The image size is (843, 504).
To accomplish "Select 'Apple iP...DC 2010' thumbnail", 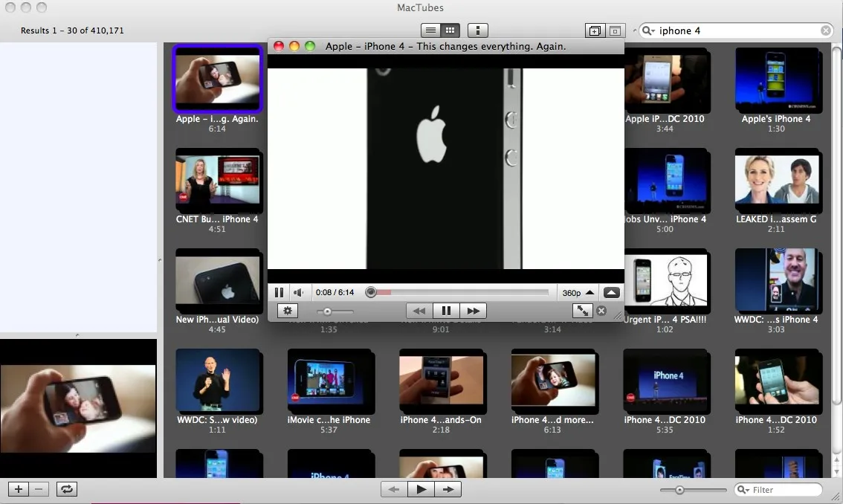I will (668, 81).
